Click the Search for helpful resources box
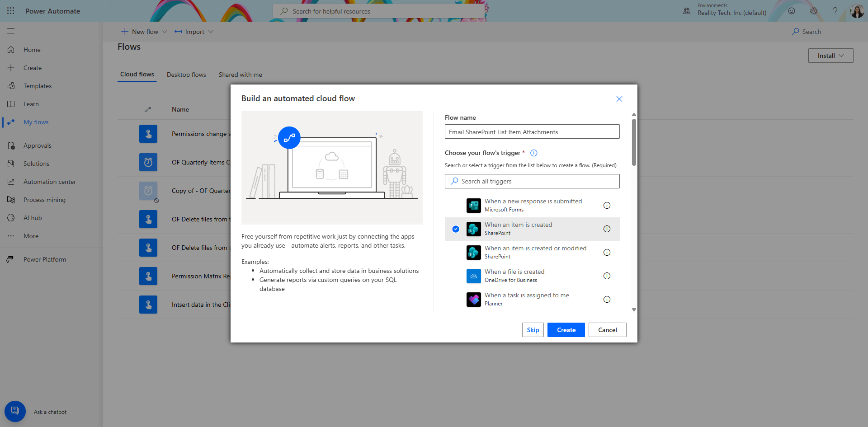 click(x=378, y=11)
